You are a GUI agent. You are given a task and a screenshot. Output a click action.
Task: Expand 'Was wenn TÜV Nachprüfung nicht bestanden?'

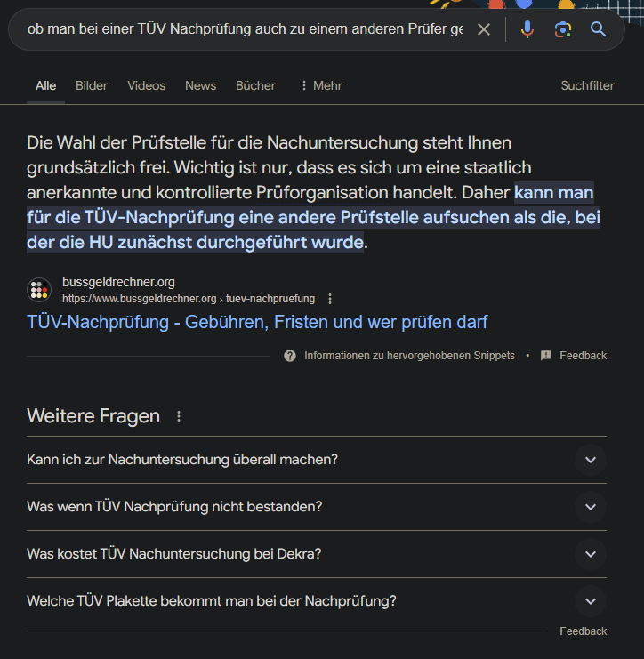[317, 507]
